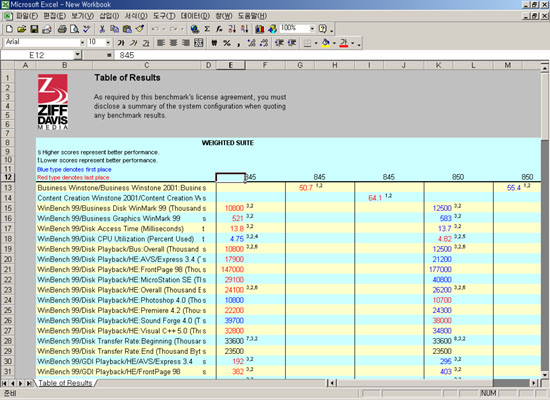Screen dimensions: 550x400
Task: Click the Print icon
Action: tap(62, 29)
